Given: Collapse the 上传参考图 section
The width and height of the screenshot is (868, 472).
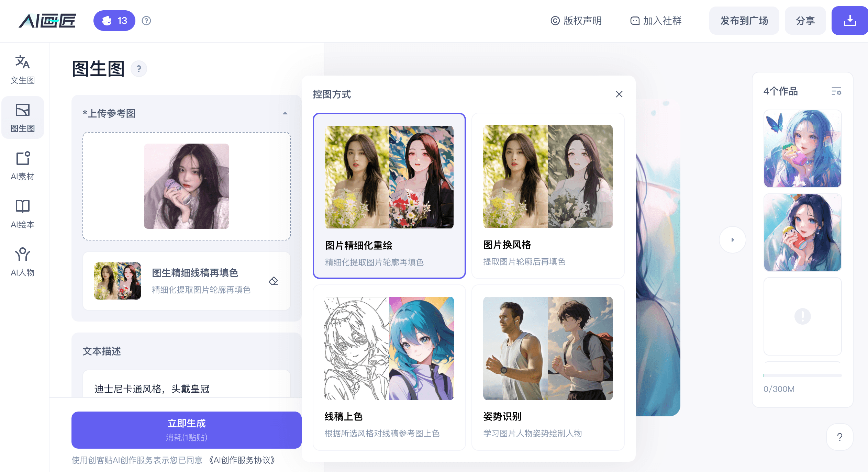Looking at the screenshot, I should click(x=285, y=113).
